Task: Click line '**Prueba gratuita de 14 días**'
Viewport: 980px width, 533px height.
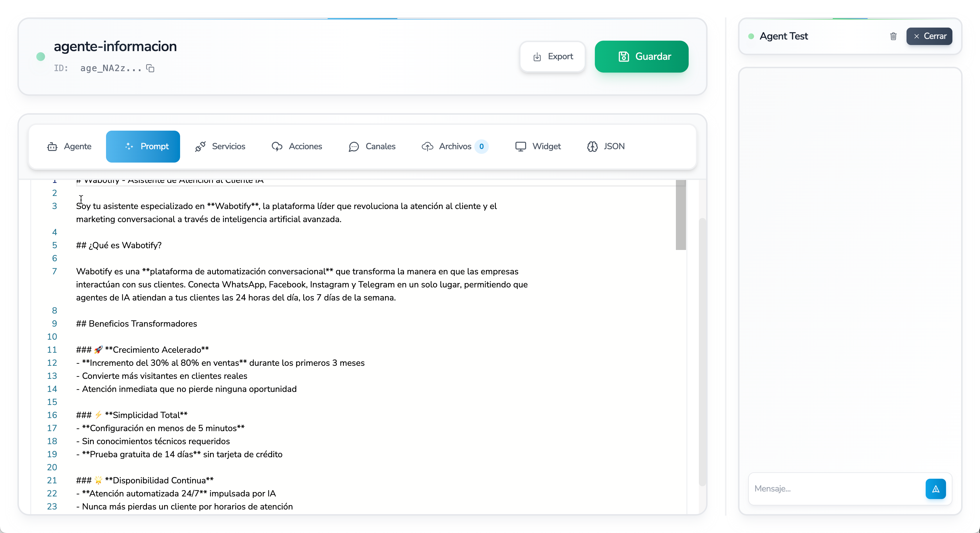Action: click(x=179, y=454)
